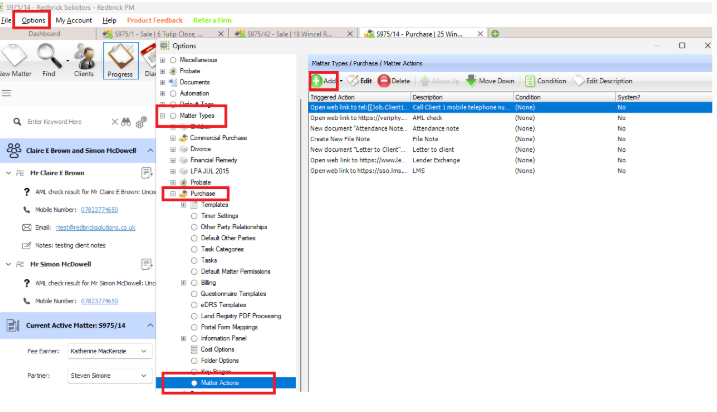Select the Automation options node
The image size is (717, 412).
(194, 93)
